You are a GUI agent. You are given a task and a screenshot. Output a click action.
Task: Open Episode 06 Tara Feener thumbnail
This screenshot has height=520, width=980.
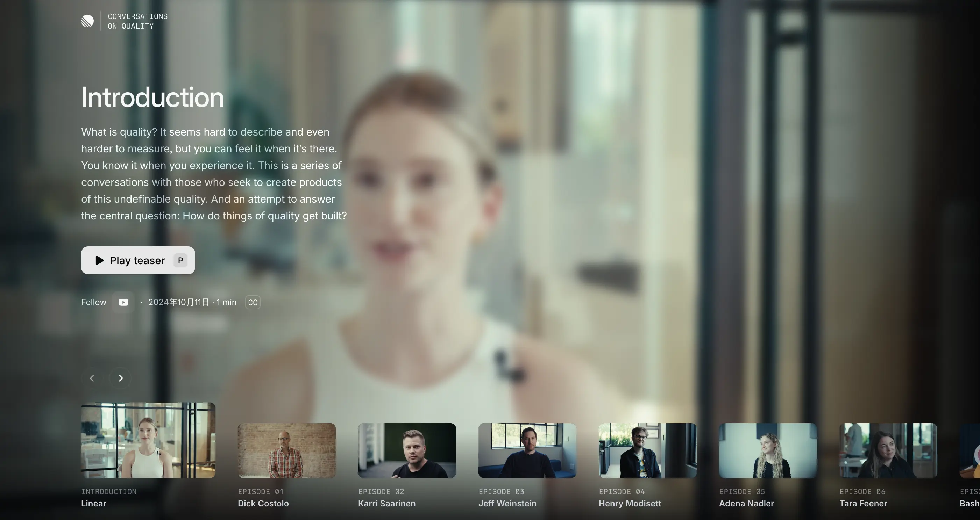[x=888, y=450]
